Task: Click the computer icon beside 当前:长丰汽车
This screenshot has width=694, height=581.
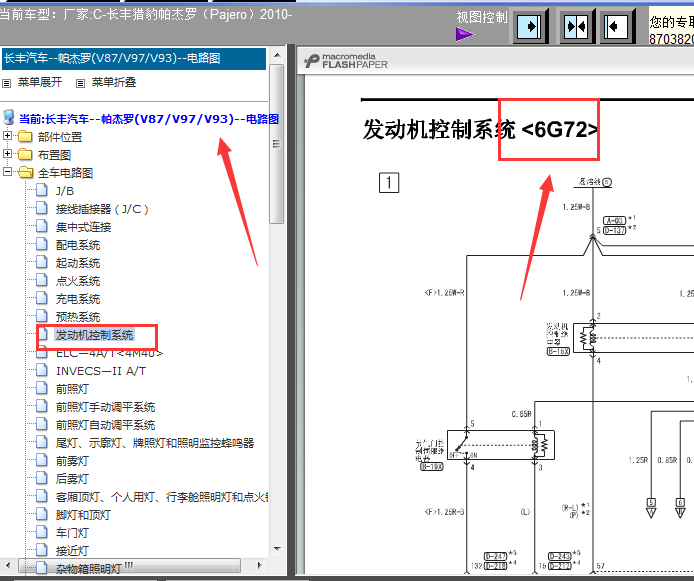Action: point(9,118)
